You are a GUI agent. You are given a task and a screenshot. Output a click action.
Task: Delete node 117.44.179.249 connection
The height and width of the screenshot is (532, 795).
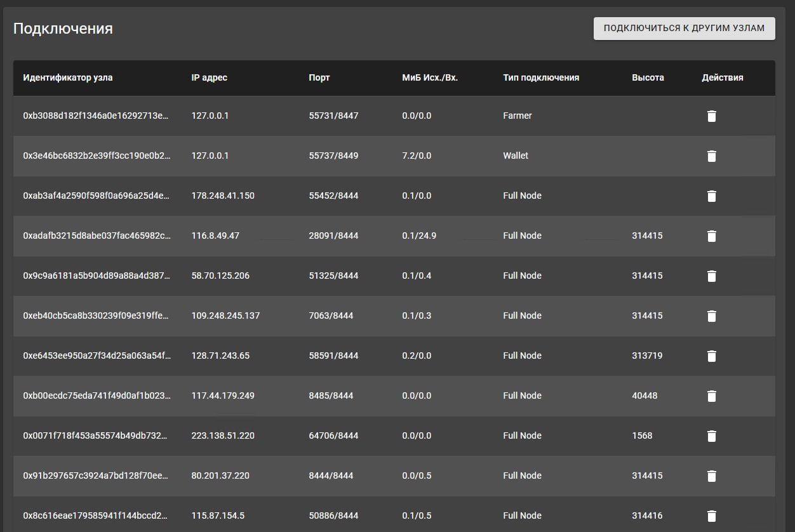(711, 396)
